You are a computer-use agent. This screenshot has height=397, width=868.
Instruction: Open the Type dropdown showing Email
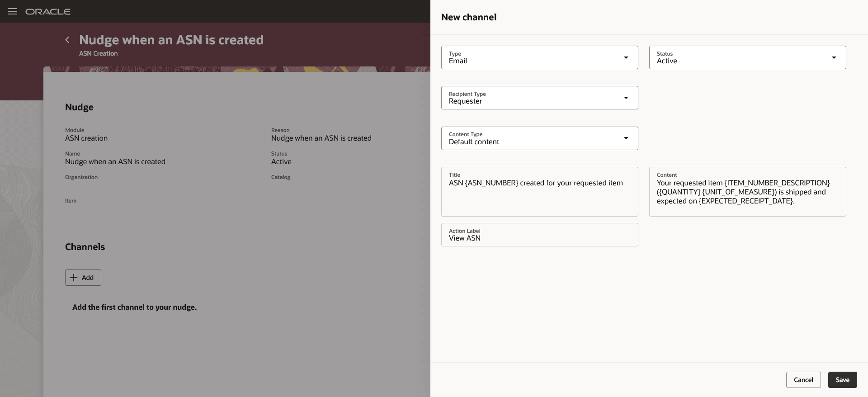[539, 57]
